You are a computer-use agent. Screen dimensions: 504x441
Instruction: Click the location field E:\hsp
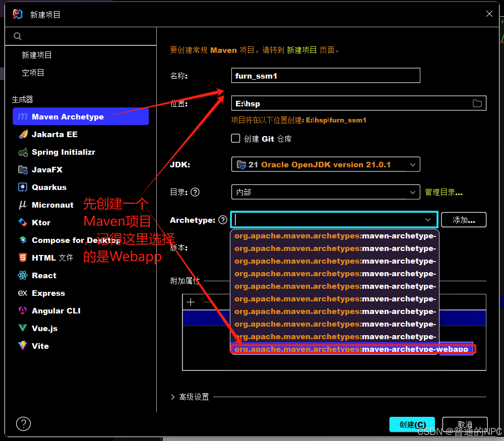pyautogui.click(x=359, y=103)
